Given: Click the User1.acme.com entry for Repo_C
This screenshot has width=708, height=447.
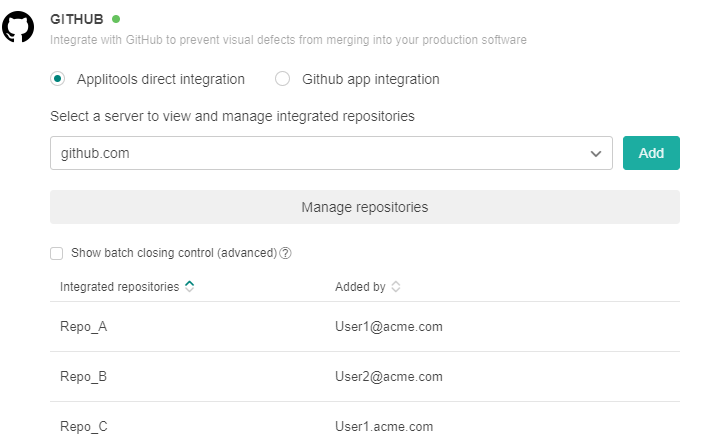Looking at the screenshot, I should (x=384, y=427).
